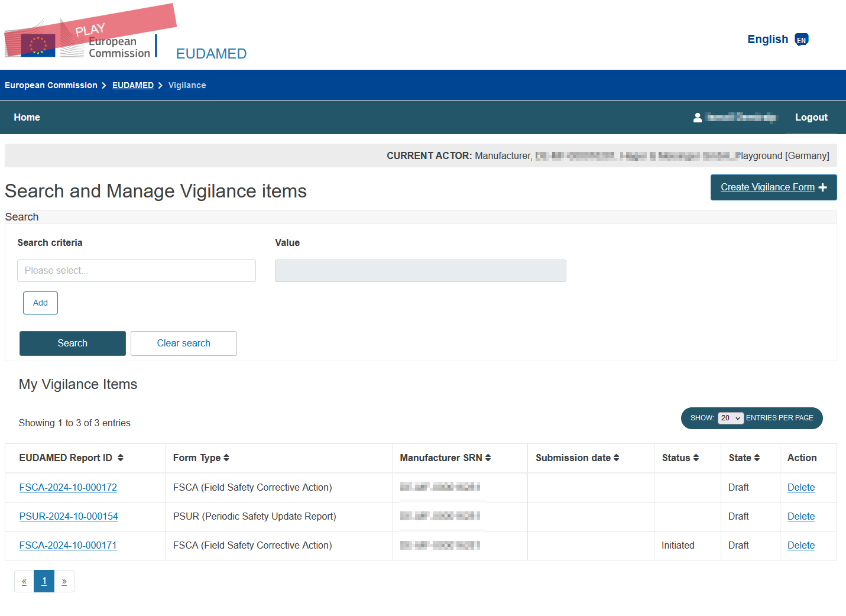Click the EUDAMED breadcrumb link

(x=133, y=85)
